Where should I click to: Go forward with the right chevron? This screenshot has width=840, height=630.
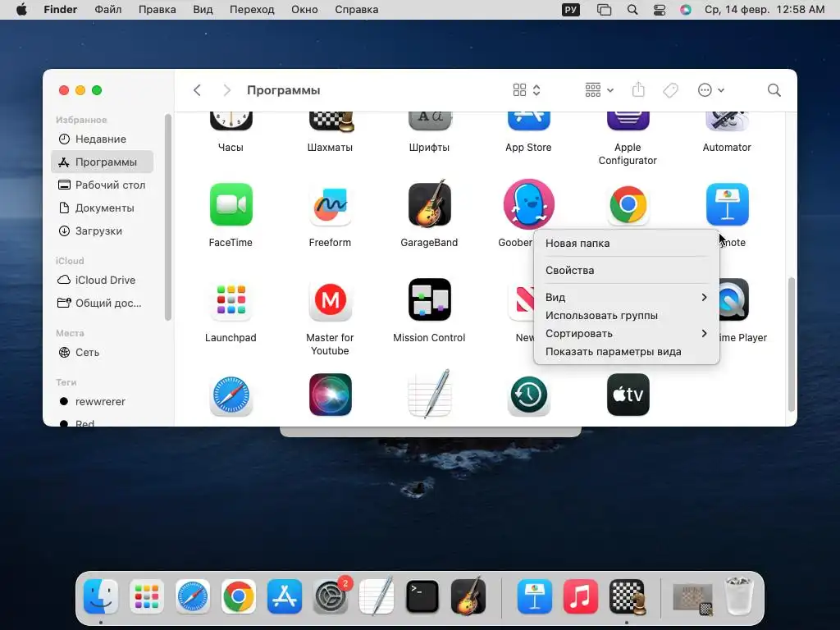click(x=227, y=90)
